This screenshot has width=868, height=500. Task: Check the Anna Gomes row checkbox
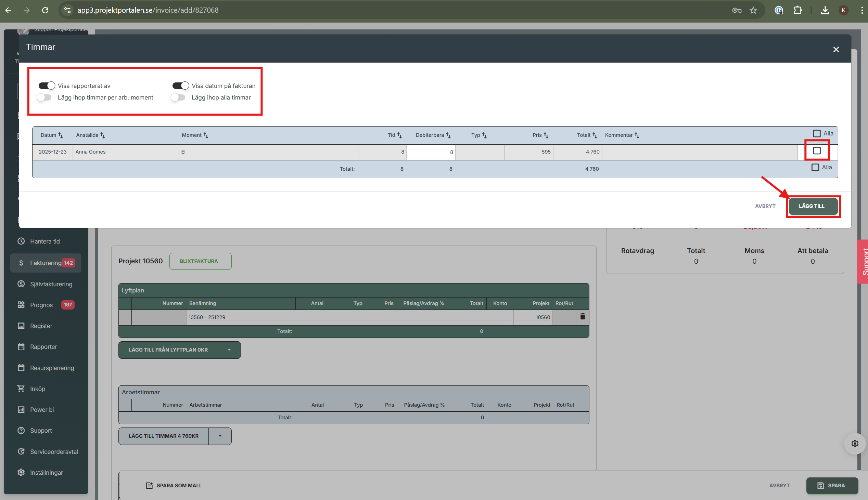(816, 151)
